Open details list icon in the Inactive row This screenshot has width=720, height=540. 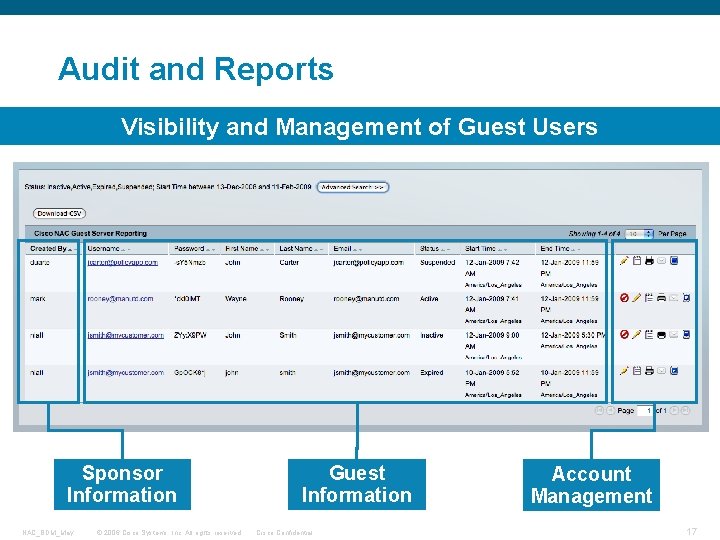coord(649,335)
